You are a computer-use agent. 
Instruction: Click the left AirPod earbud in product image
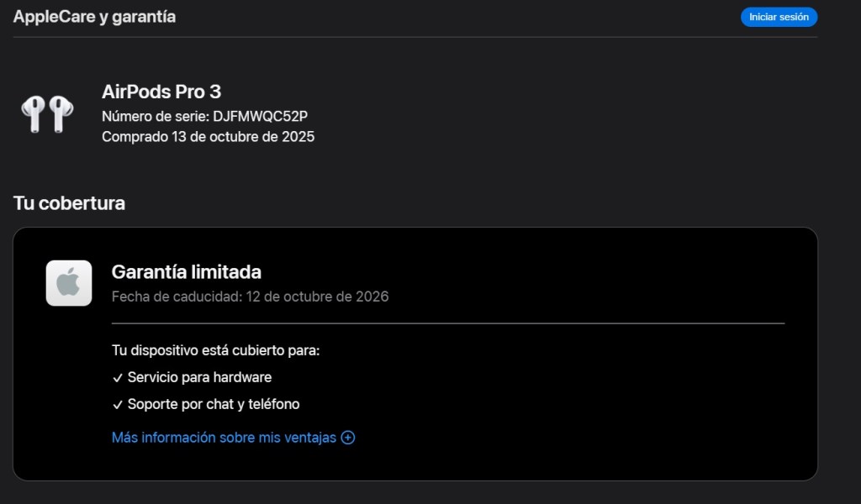[x=34, y=113]
